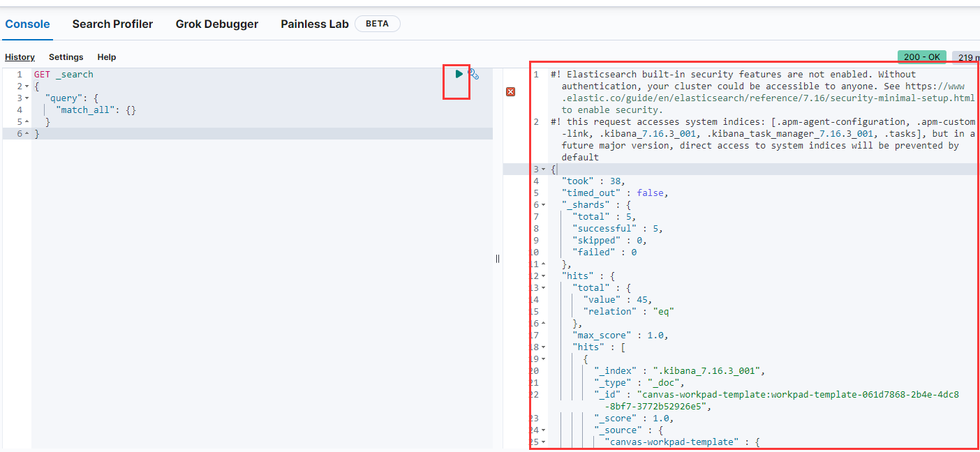Viewport: 980px width, 452px height.
Task: Collapse the "query" block in request editor
Action: coord(27,98)
